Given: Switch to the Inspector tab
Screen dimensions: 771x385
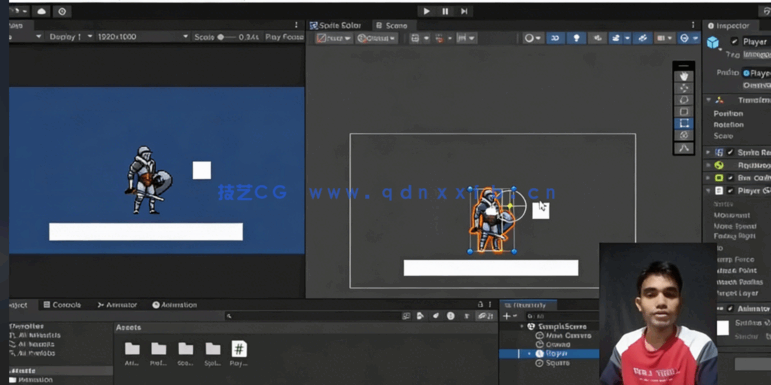Looking at the screenshot, I should pos(729,26).
